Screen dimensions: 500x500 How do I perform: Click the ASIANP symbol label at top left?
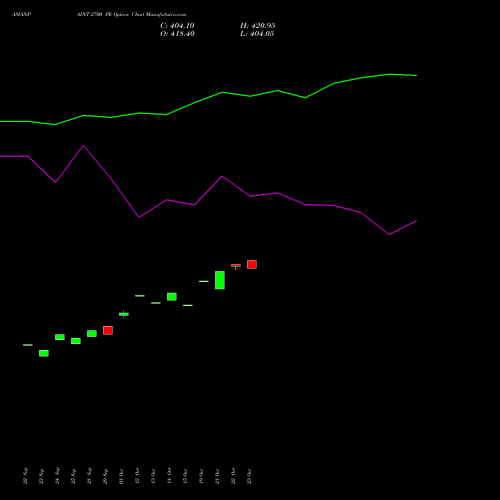(x=22, y=15)
